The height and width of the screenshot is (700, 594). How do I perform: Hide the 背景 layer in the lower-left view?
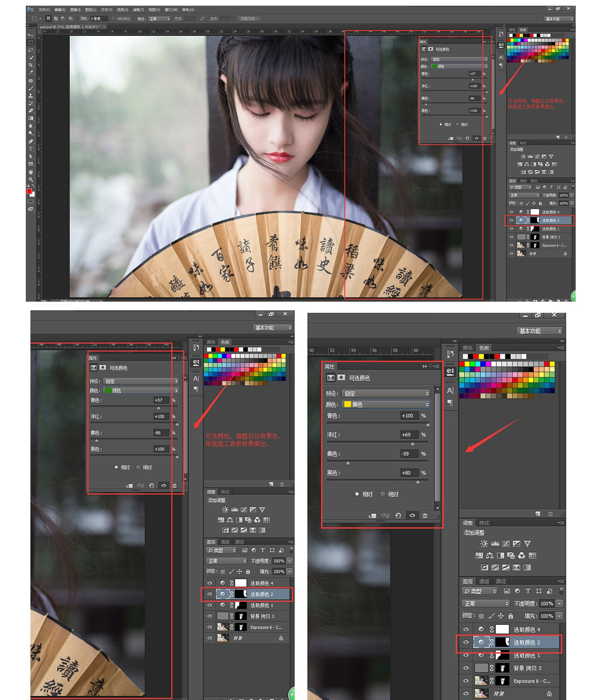click(x=210, y=638)
